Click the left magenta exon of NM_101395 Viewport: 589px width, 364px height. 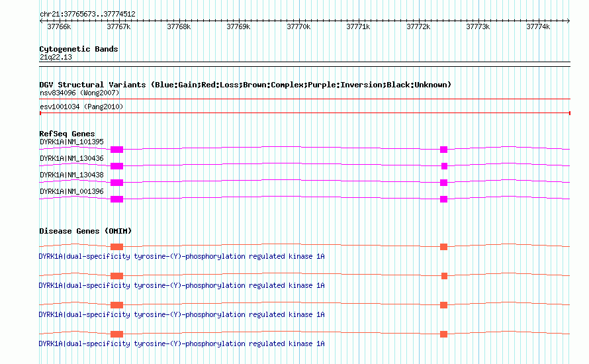(117, 150)
